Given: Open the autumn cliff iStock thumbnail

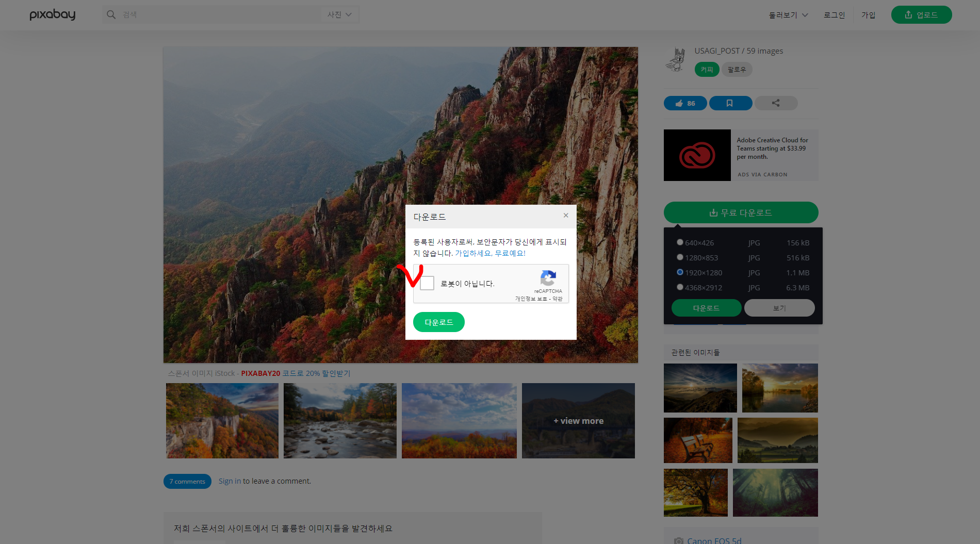Looking at the screenshot, I should pyautogui.click(x=222, y=421).
